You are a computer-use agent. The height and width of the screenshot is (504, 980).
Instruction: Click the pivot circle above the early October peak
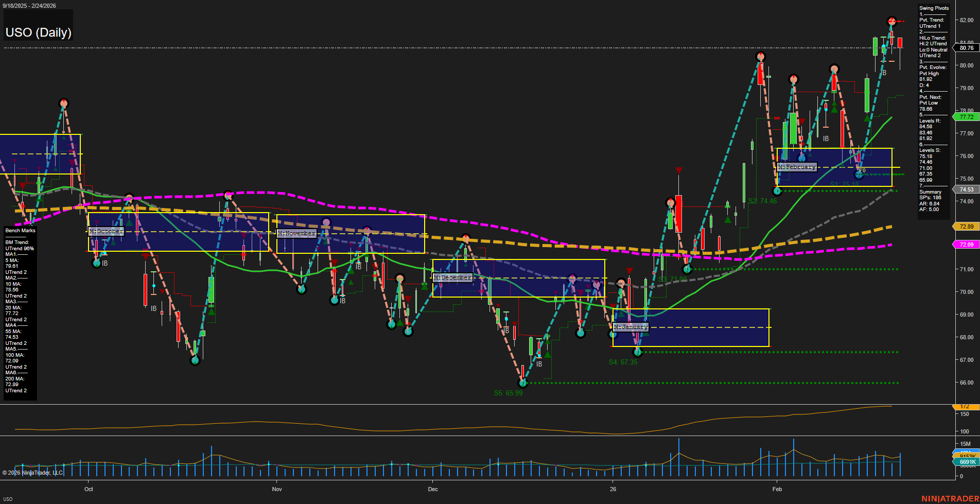point(63,103)
